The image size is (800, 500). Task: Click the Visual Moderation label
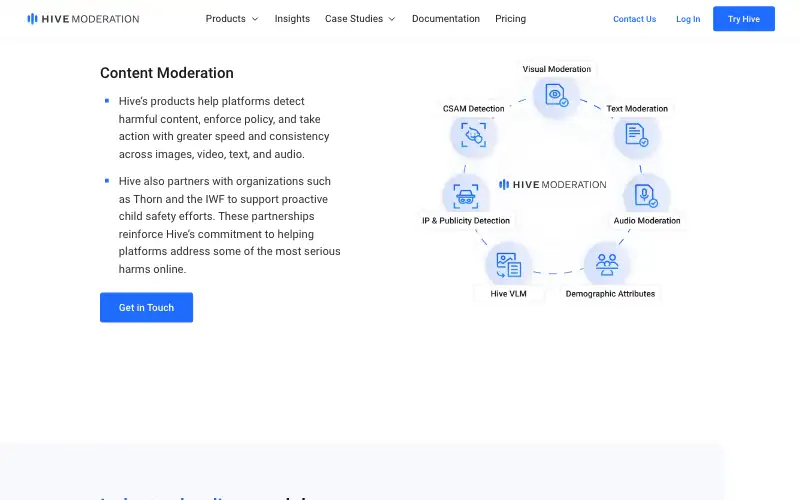tap(556, 69)
